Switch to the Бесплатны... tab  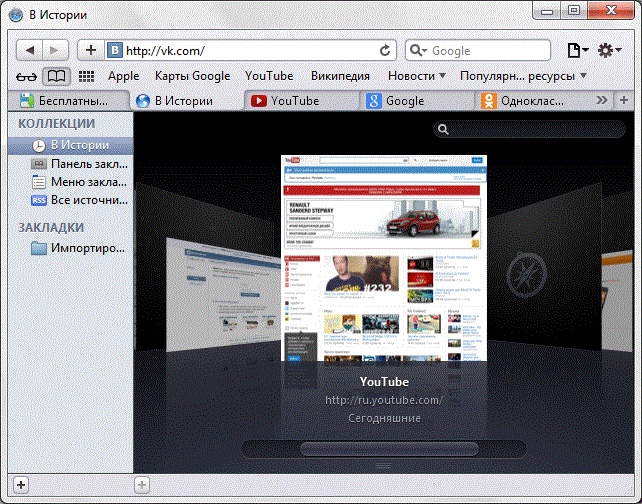point(68,101)
